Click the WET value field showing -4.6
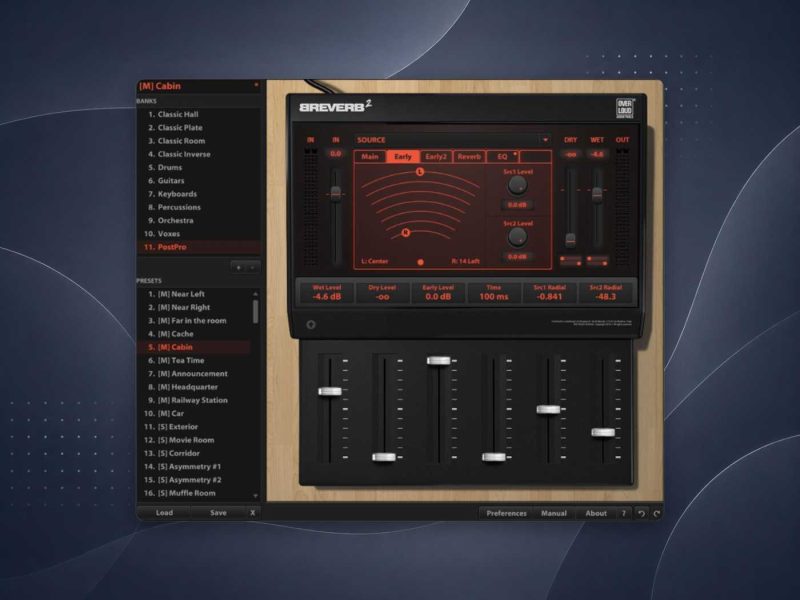The height and width of the screenshot is (600, 800). coord(597,154)
